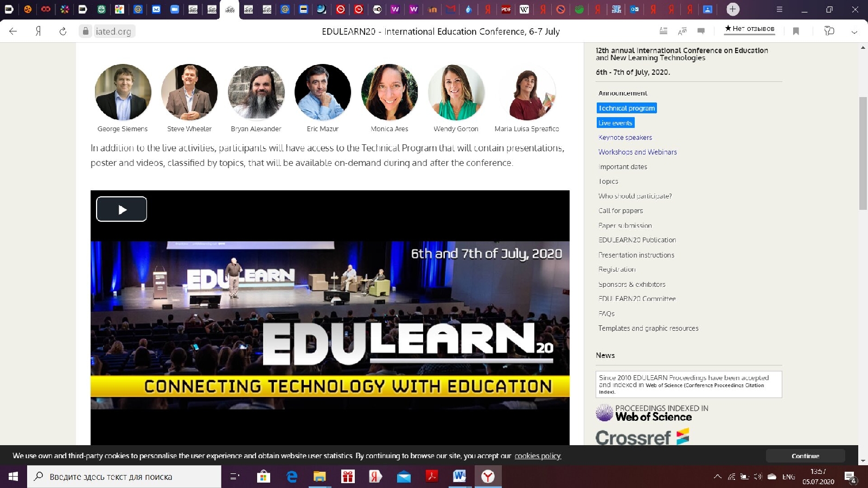Bookmark this page with bookmark icon

[x=796, y=31]
